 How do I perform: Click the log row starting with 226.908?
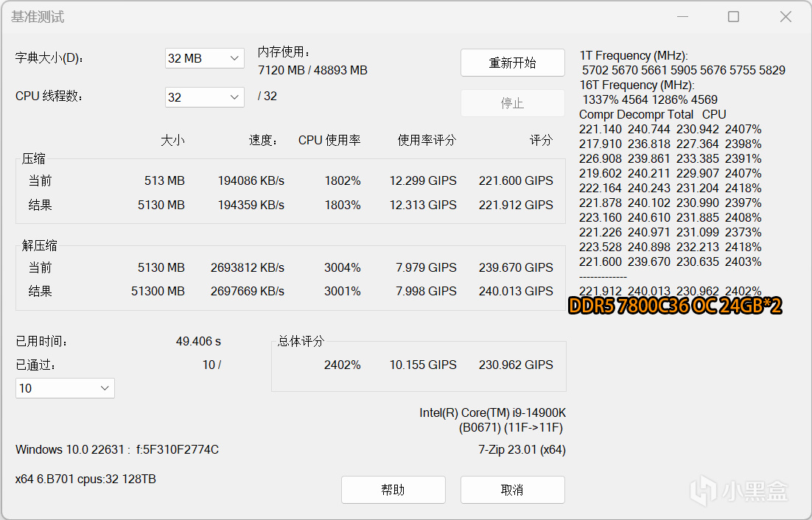(x=670, y=159)
